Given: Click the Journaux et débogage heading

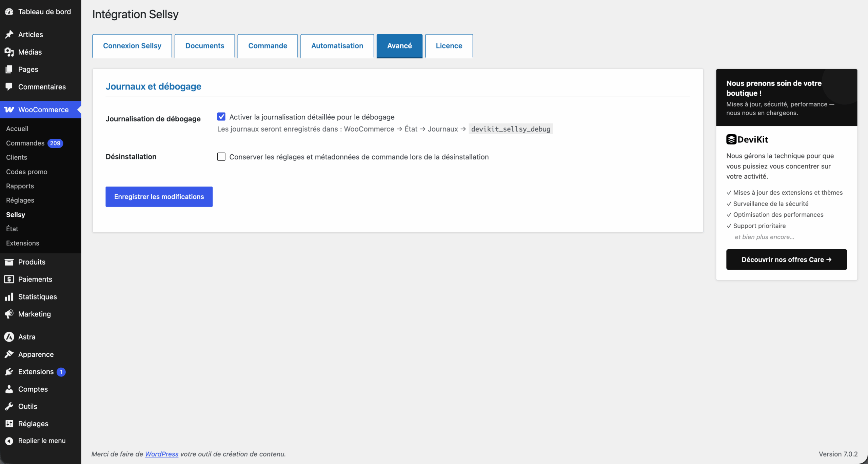Looking at the screenshot, I should click(153, 86).
